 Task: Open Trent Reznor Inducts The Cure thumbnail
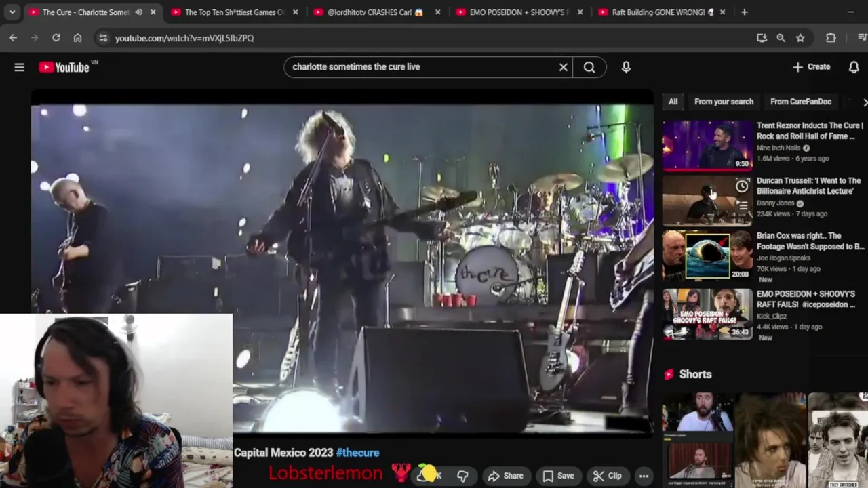point(707,145)
